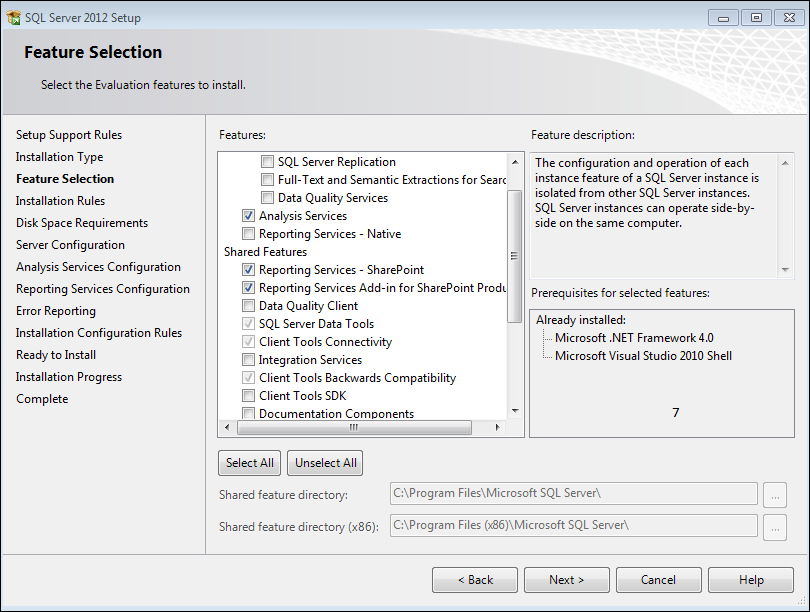Check the SQL Server Replication checkbox
This screenshot has width=810, height=612.
pyautogui.click(x=267, y=162)
